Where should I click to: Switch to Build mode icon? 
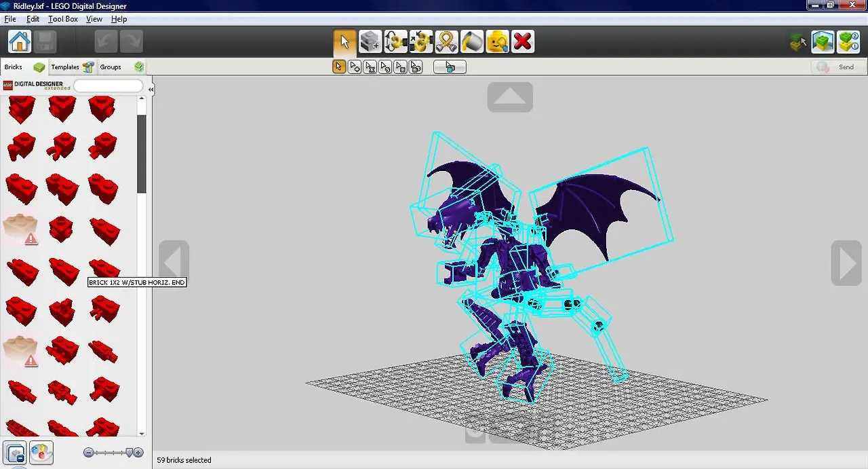[x=798, y=42]
